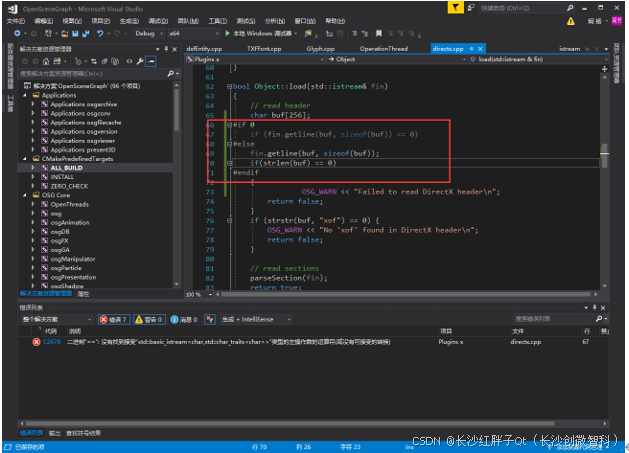Click search magnifier in Solution Explorer search box
The image size is (629, 453).
[170, 73]
